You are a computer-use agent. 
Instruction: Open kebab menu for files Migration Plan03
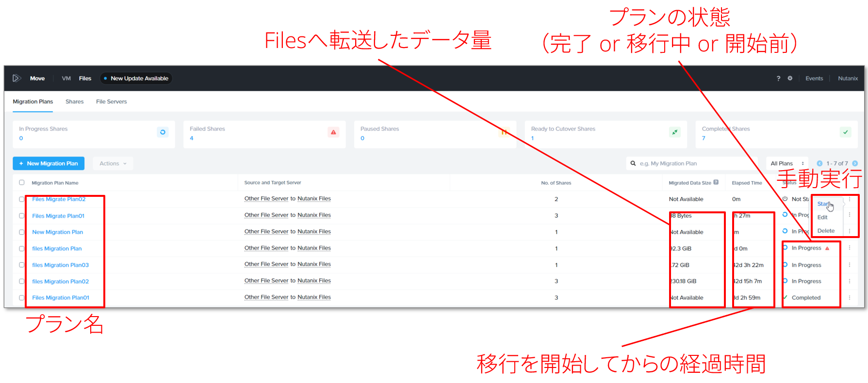(850, 265)
